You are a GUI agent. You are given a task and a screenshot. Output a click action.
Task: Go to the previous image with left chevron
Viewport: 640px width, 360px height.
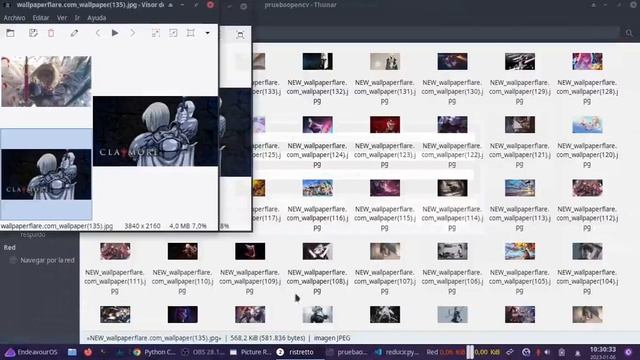[x=98, y=33]
